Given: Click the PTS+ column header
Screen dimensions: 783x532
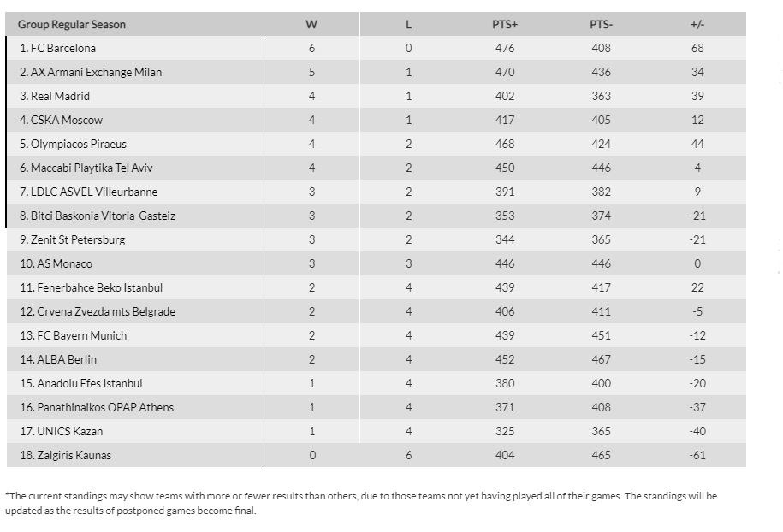Looking at the screenshot, I should click(505, 24).
